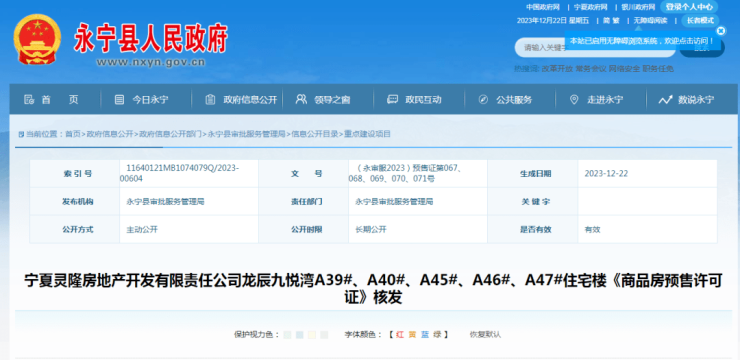Open the 宁夏政府网 link
Image resolution: width=740 pixels, height=360 pixels.
tap(590, 7)
